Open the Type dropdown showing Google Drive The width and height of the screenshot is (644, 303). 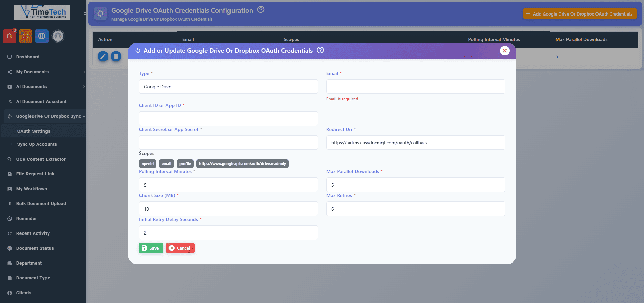click(228, 87)
